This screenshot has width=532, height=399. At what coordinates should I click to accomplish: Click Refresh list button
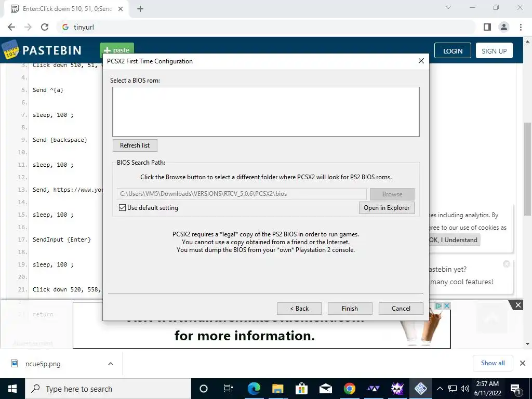point(135,145)
